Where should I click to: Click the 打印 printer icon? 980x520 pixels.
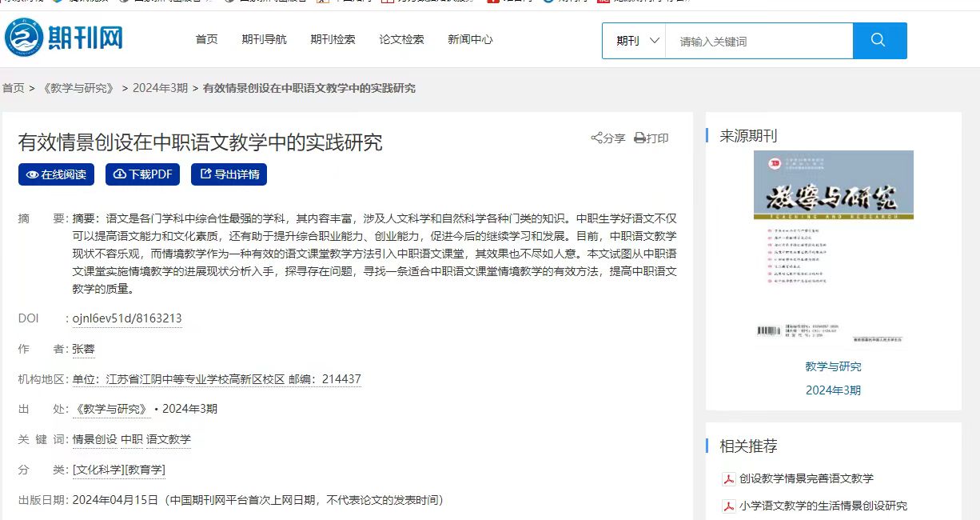click(639, 138)
